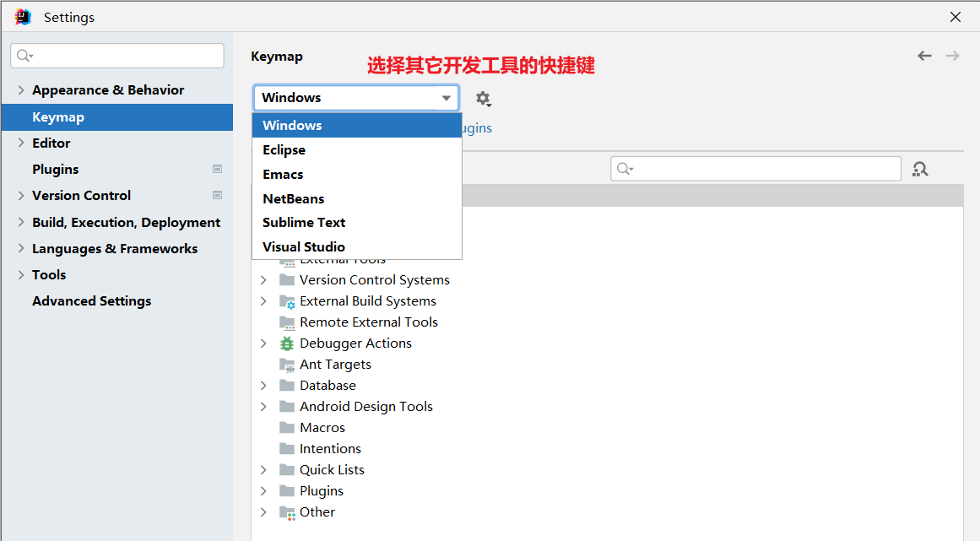Expand the Editor settings section

[x=21, y=143]
